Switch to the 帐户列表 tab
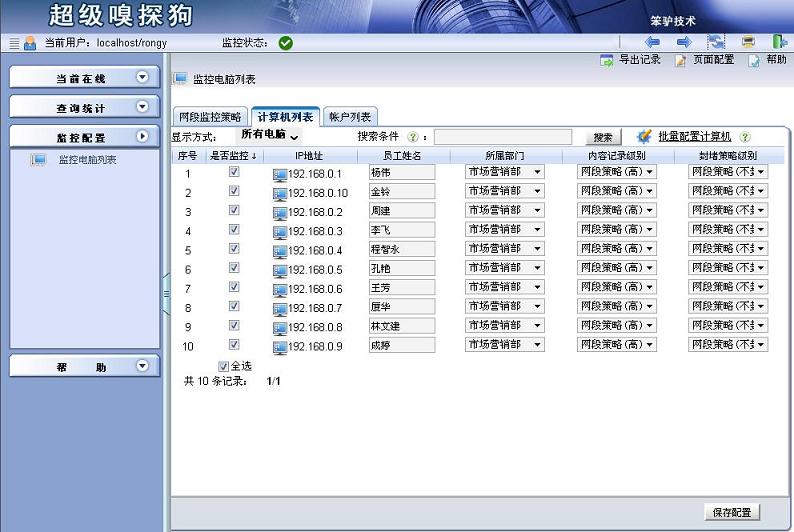 click(x=350, y=117)
